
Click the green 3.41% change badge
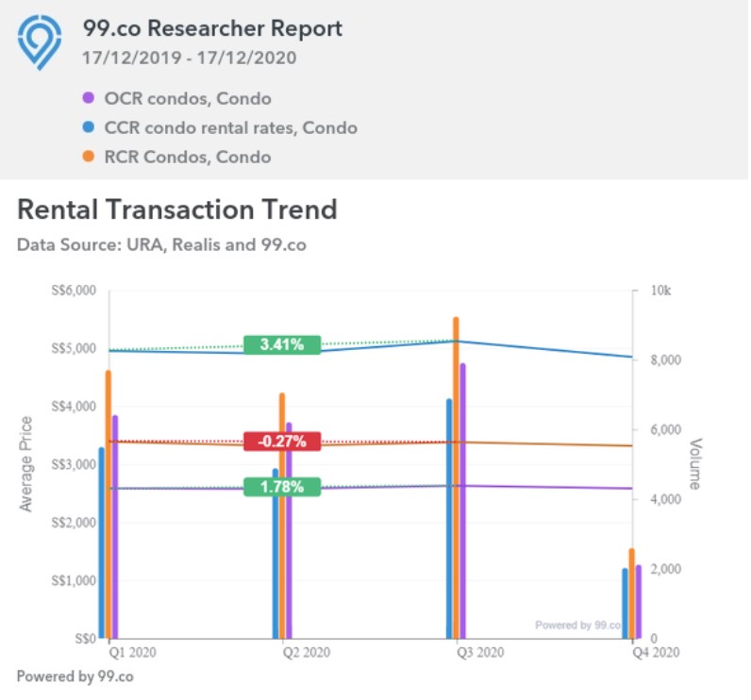point(282,345)
